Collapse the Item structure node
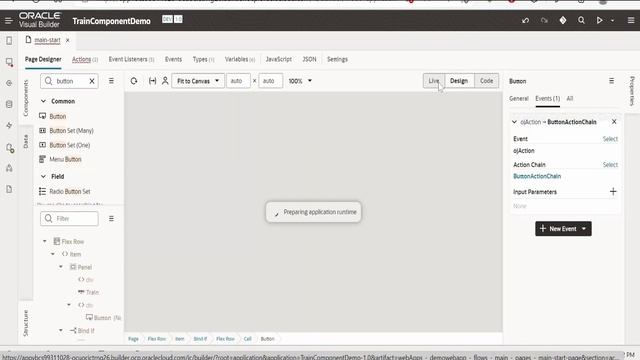This screenshot has width=640, height=360. tap(53, 254)
